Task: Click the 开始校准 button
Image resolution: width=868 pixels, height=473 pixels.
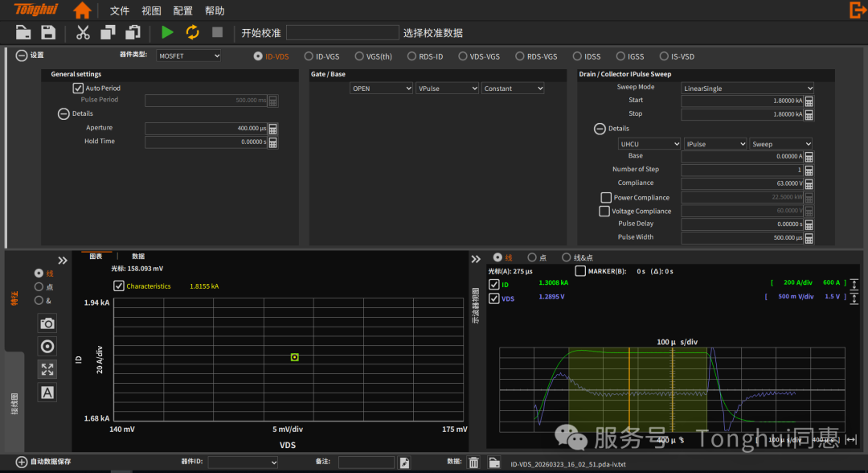Action: pos(261,33)
